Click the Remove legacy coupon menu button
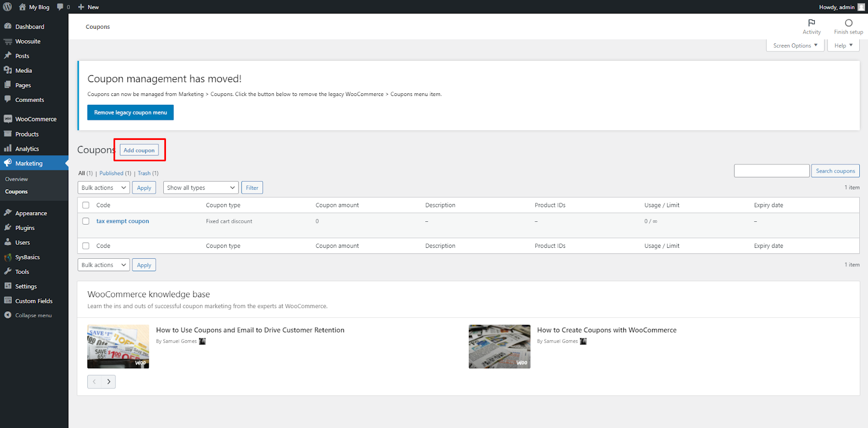Viewport: 868px width, 428px height. (130, 112)
